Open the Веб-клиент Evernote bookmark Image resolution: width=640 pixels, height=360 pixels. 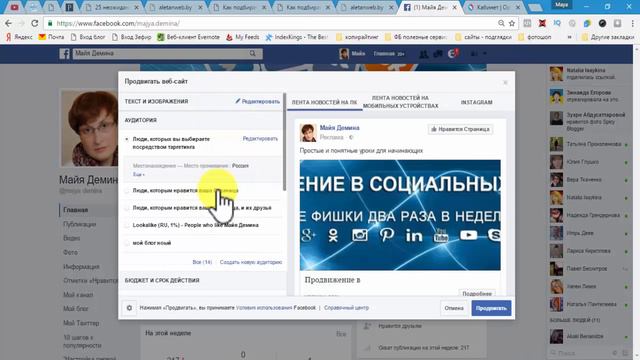point(189,37)
